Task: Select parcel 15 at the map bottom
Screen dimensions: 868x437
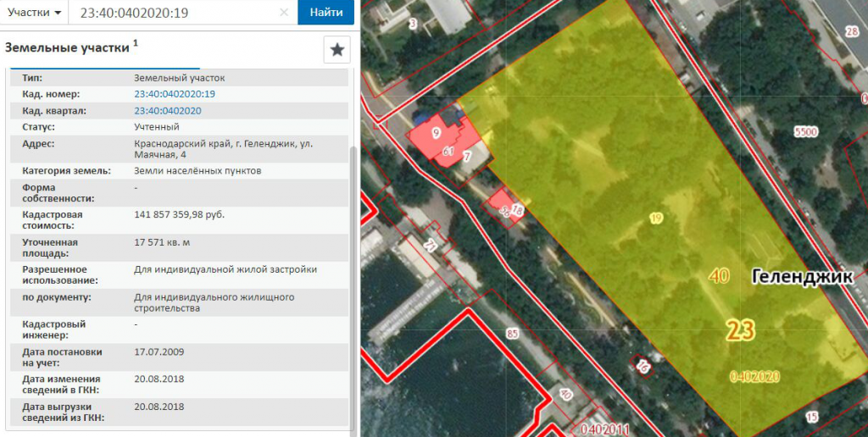Action: click(812, 417)
